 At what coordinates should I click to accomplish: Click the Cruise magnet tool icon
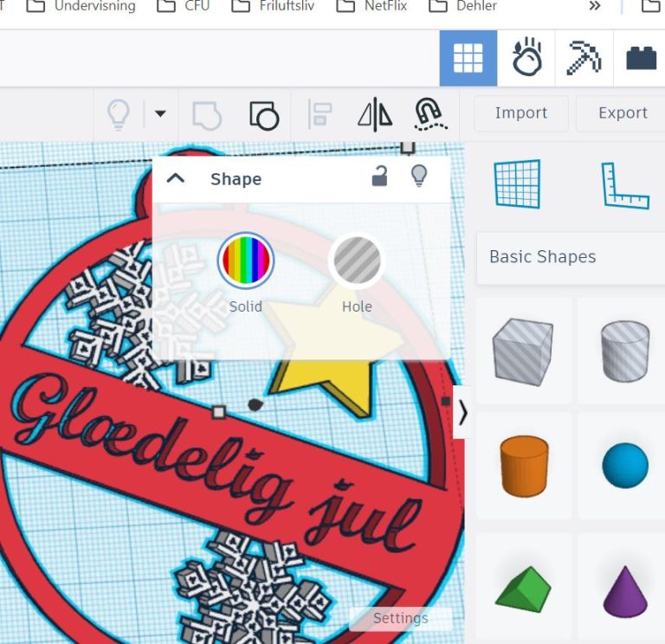(x=429, y=113)
